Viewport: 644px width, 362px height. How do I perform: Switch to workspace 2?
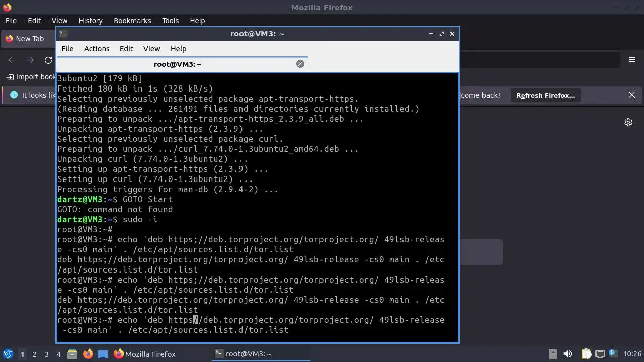pos(35,354)
